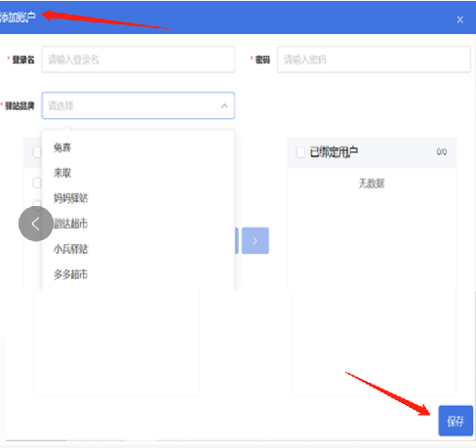Click the 无数据 empty list area
This screenshot has height=448, width=476.
(x=372, y=183)
